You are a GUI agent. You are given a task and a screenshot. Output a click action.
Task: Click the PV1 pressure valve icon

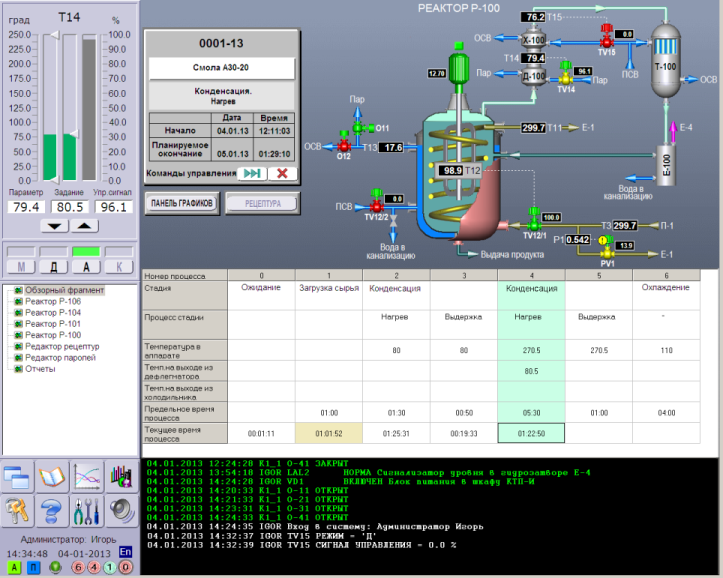(x=607, y=247)
